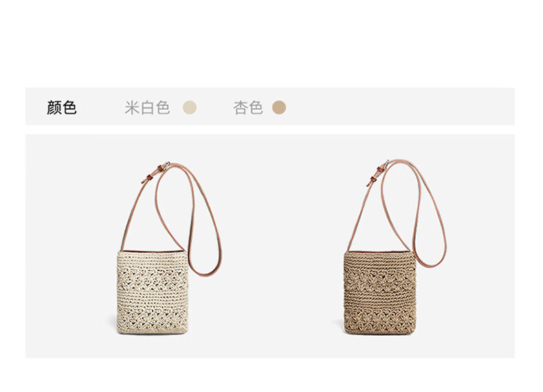The image size is (543, 392).
Task: Click the beige bag's upper floral crochet band
Action: (x=153, y=278)
